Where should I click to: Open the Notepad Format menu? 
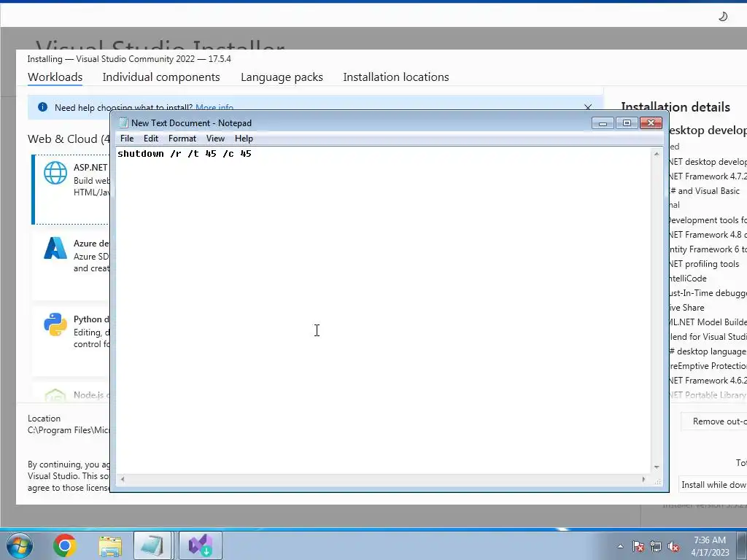click(x=182, y=139)
